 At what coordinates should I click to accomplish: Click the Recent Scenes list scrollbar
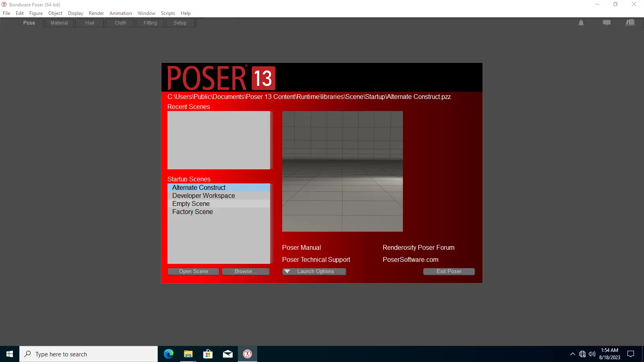click(x=272, y=140)
